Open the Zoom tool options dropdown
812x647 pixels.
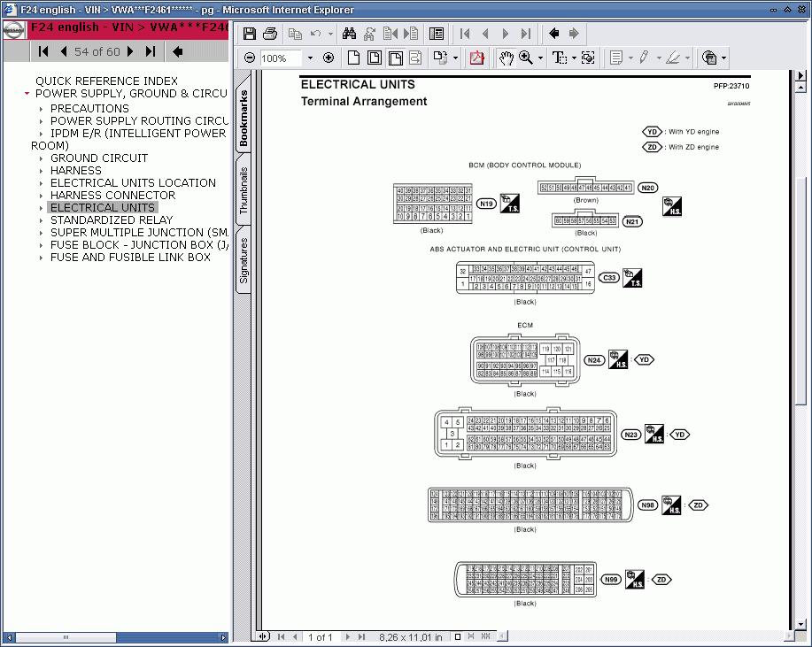click(x=541, y=58)
